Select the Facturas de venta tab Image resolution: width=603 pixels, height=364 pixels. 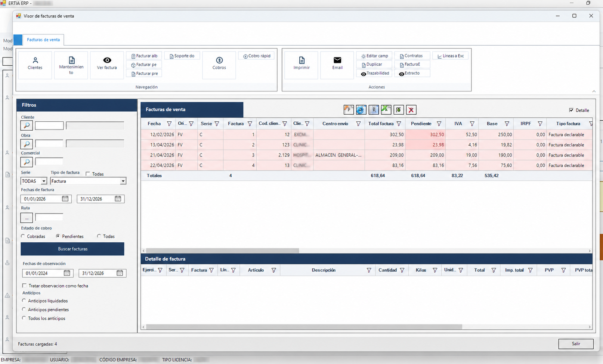[x=43, y=40]
